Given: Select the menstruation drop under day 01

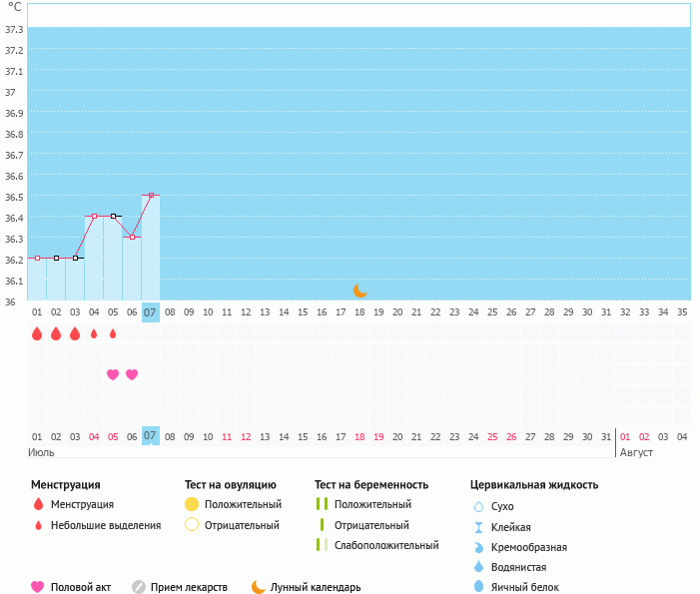Looking at the screenshot, I should (37, 333).
